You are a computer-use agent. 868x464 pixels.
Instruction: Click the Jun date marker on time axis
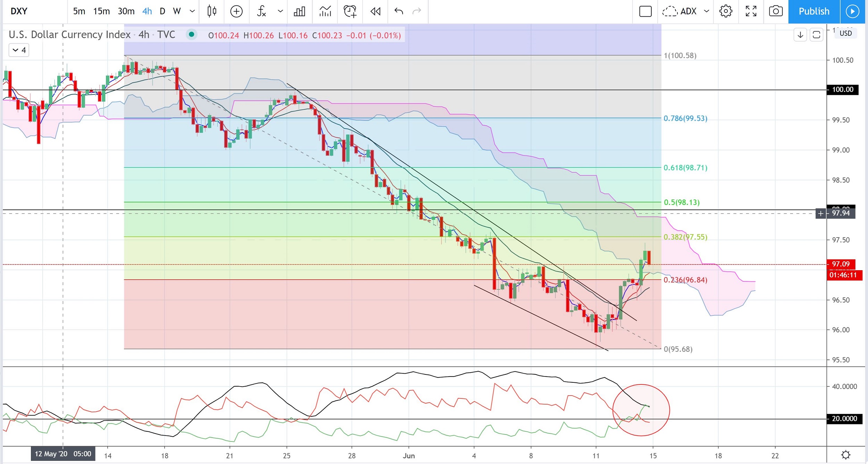coord(409,456)
